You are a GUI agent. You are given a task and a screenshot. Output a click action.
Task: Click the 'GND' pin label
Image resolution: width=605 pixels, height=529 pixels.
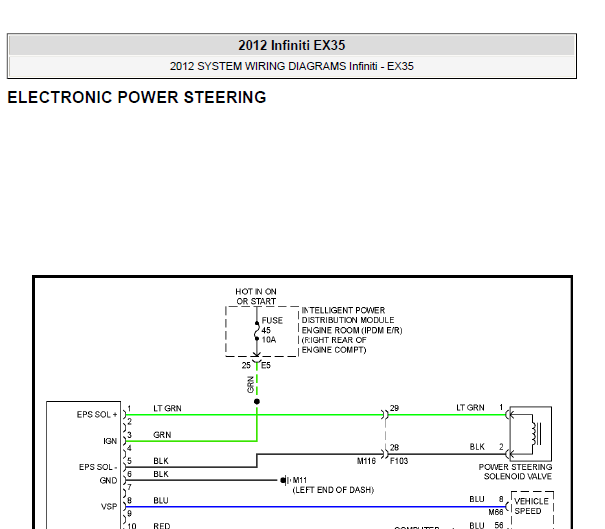(108, 480)
